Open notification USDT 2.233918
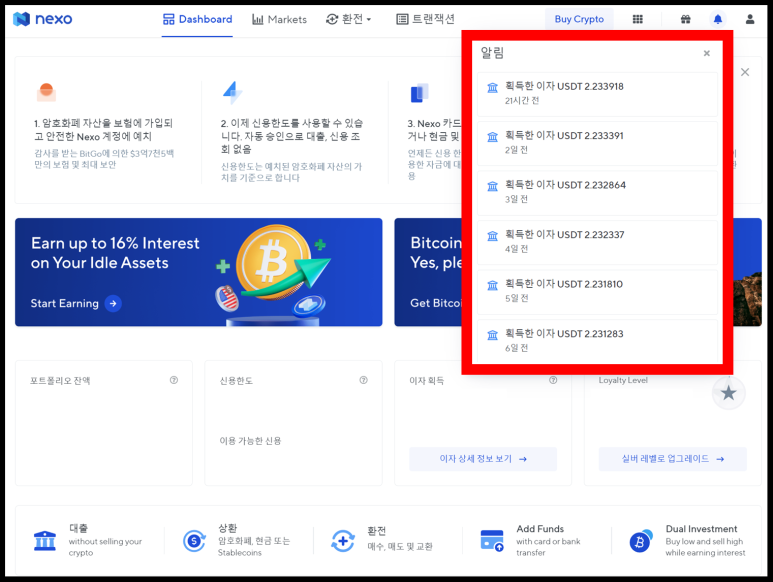This screenshot has width=773, height=582. pyautogui.click(x=597, y=94)
